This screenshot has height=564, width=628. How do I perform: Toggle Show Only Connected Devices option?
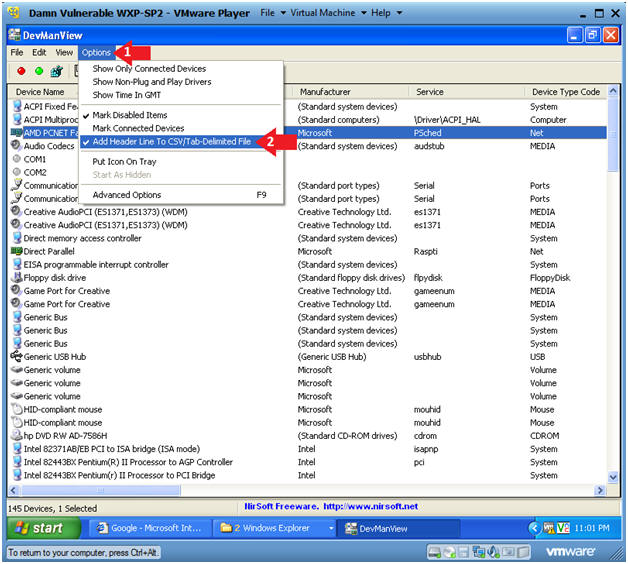coord(181,68)
